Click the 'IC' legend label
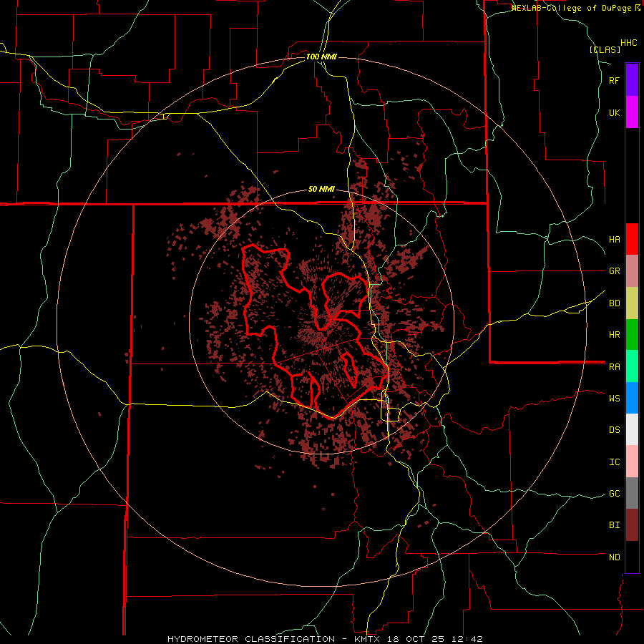This screenshot has height=644, width=644. pyautogui.click(x=614, y=462)
